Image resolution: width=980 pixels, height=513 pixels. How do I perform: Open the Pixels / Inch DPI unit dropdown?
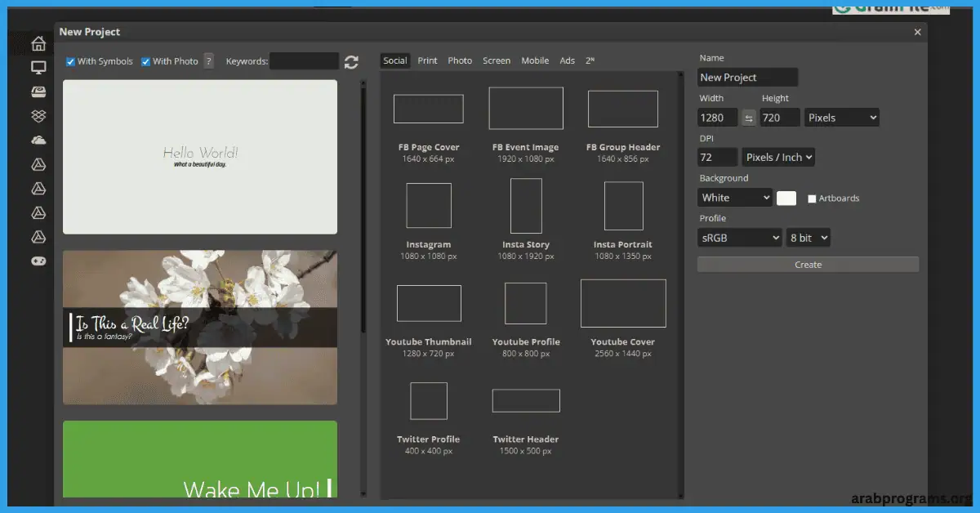click(777, 157)
